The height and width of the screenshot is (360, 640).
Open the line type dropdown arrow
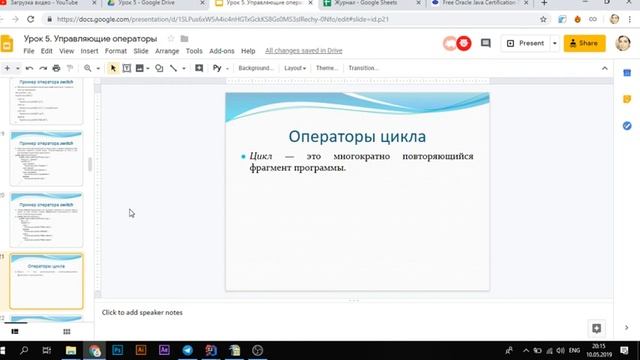[184, 69]
